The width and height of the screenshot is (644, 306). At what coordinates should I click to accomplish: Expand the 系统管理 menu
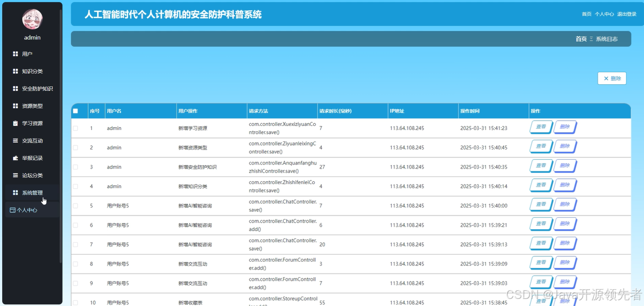point(32,192)
